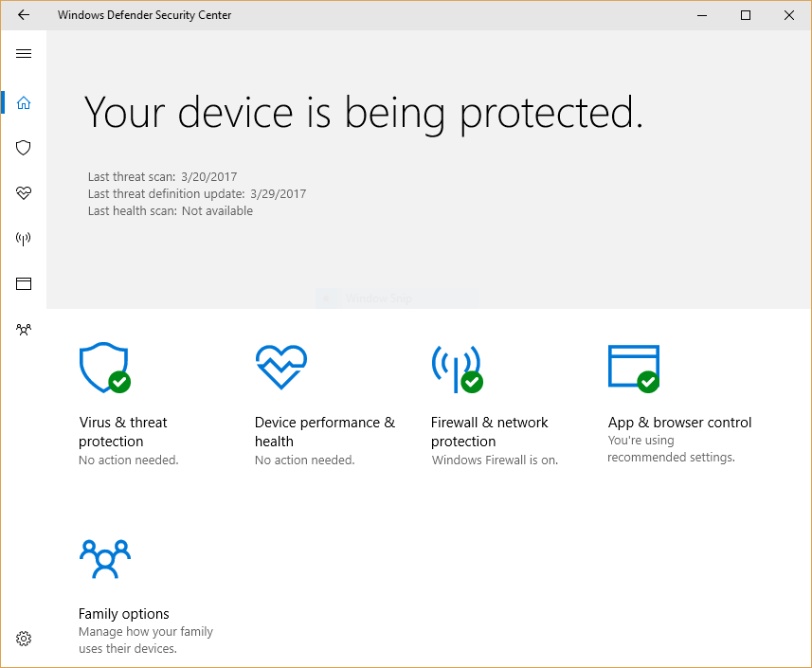The image size is (812, 668).
Task: Minimize the Windows Defender Security Center window
Action: 702,15
